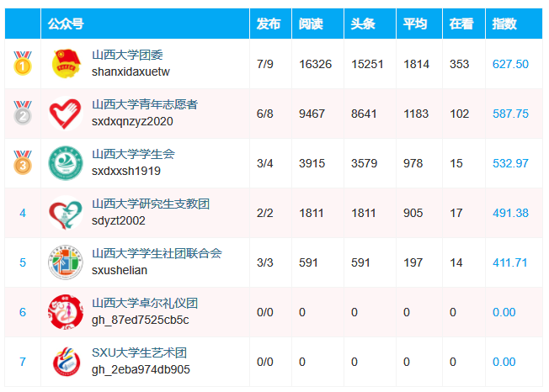Click rank number 6

coord(23,312)
